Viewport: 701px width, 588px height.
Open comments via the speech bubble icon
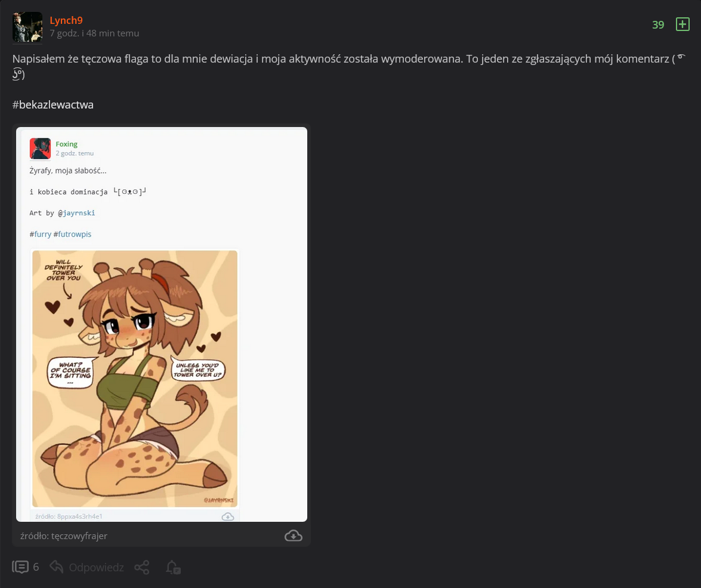point(20,567)
